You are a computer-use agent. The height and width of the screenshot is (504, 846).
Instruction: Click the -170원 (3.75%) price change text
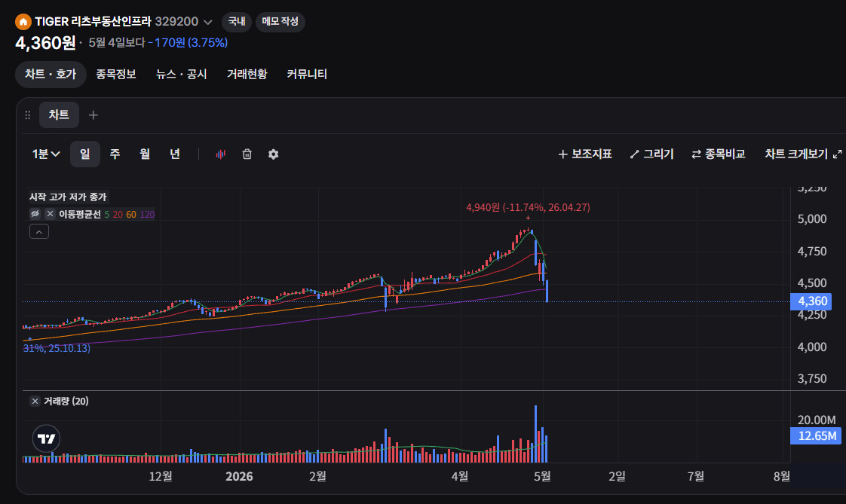[x=188, y=43]
